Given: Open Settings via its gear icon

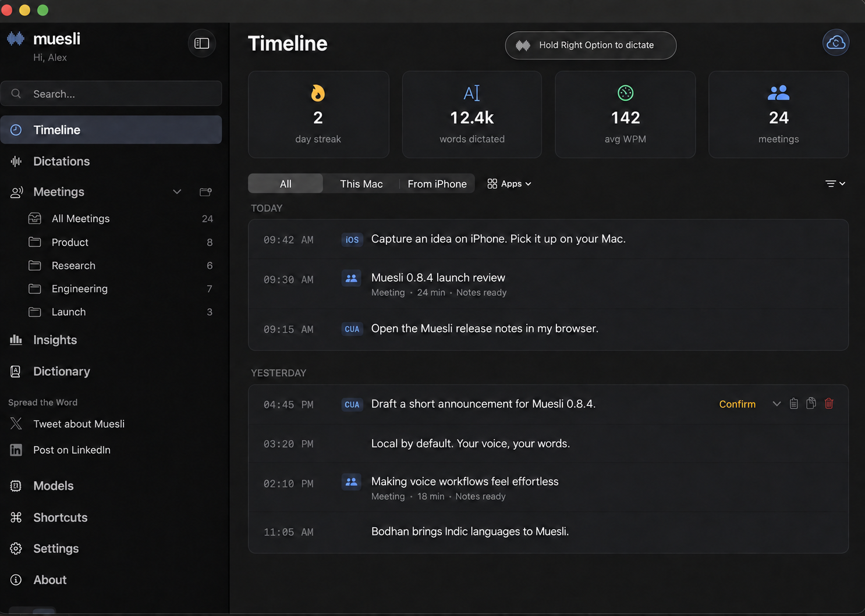Looking at the screenshot, I should pos(16,549).
